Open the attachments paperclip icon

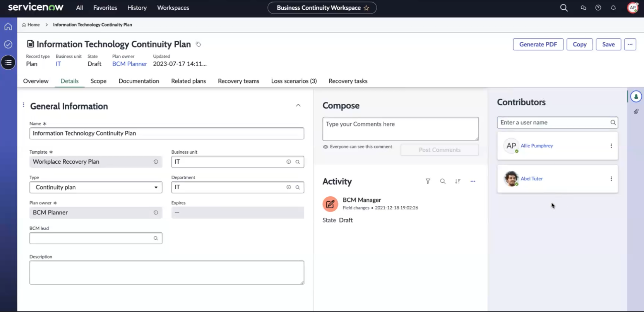636,111
